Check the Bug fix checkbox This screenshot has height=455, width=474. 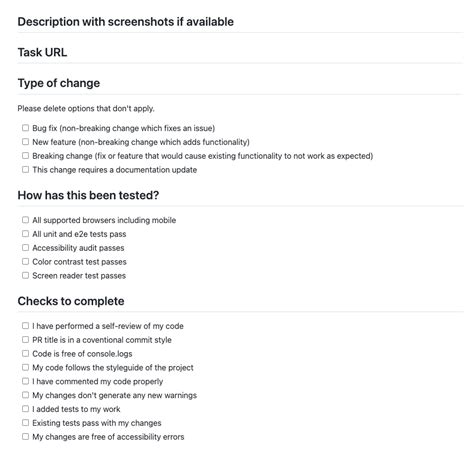(25, 128)
